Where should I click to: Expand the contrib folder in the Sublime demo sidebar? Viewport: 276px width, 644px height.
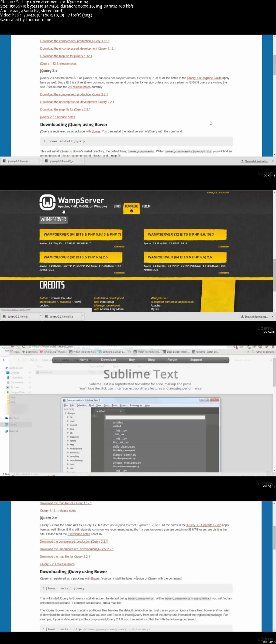68,425
